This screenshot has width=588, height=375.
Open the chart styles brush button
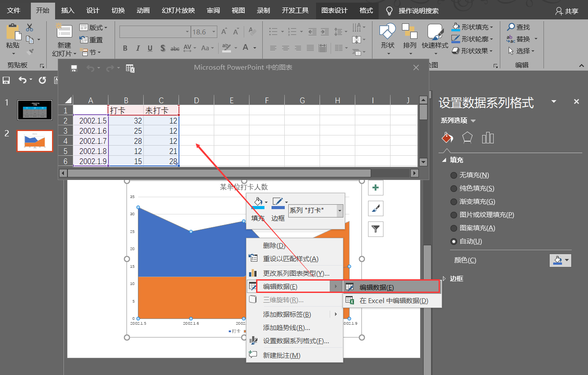376,209
